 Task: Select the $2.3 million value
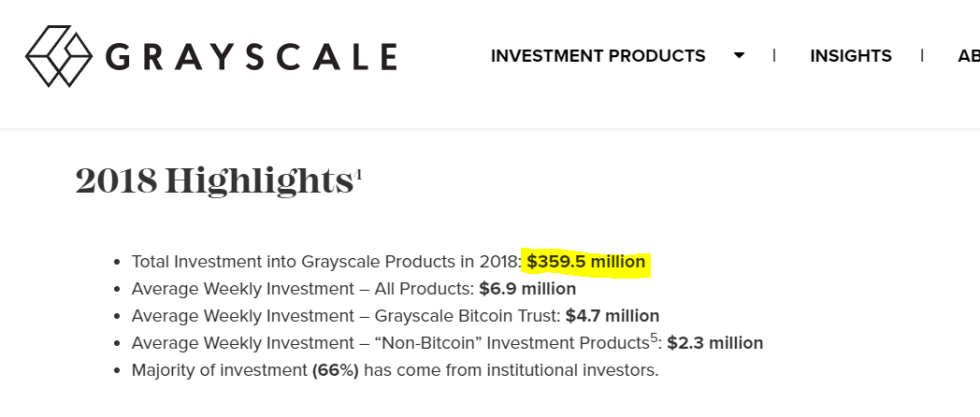(x=715, y=343)
